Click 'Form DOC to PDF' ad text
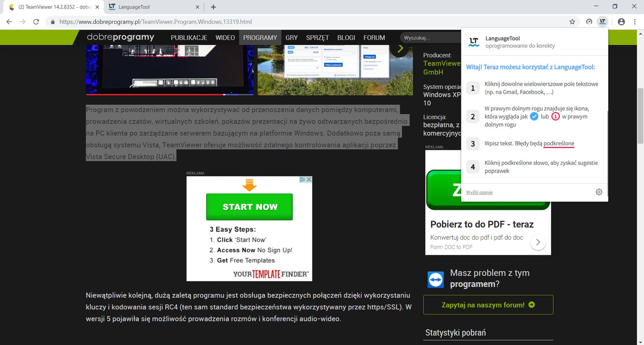 451,247
